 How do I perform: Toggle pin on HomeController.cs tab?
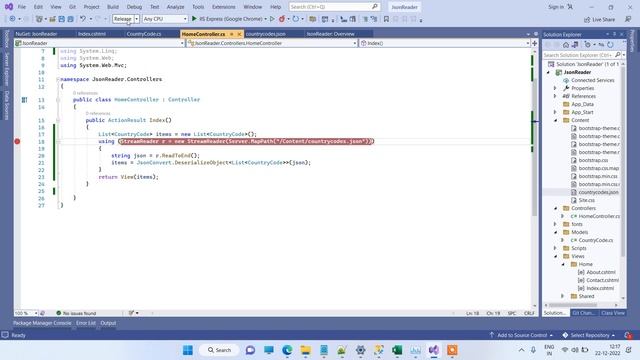(x=231, y=34)
